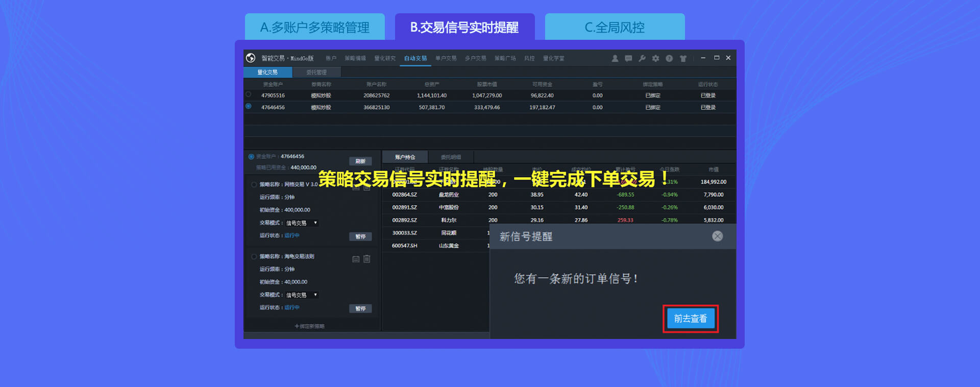Open the user profile icon
Viewport: 980px width, 387px height.
click(x=615, y=59)
